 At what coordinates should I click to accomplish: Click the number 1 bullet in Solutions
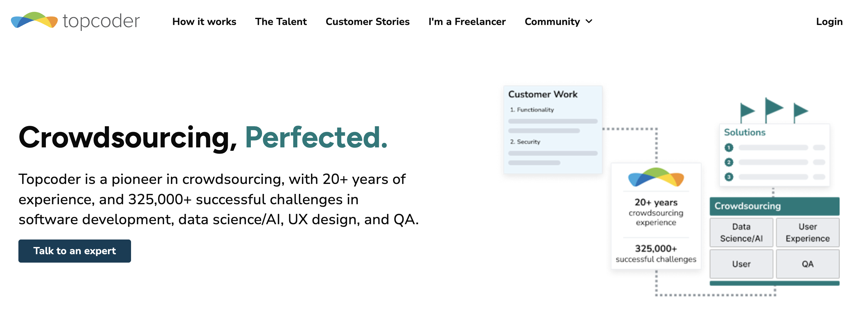[729, 148]
